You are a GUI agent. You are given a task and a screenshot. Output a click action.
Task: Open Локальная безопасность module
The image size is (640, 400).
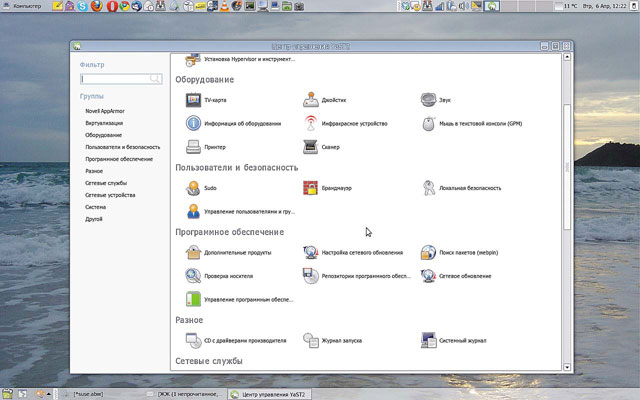click(428, 188)
